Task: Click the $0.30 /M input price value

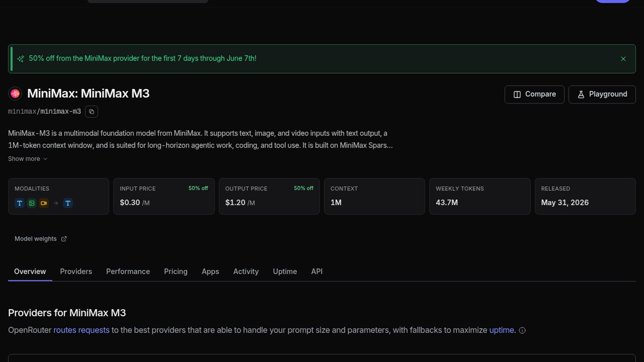Action: [x=135, y=203]
